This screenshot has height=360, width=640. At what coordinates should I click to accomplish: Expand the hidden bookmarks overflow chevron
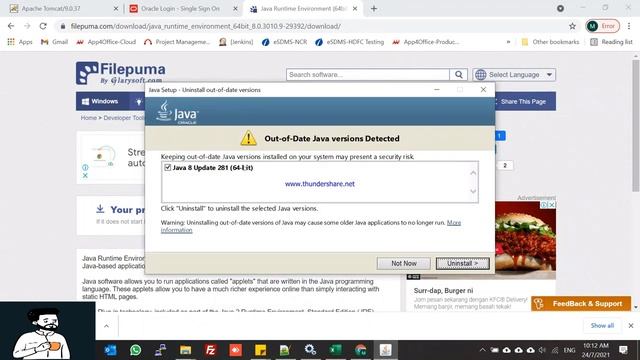click(x=508, y=42)
